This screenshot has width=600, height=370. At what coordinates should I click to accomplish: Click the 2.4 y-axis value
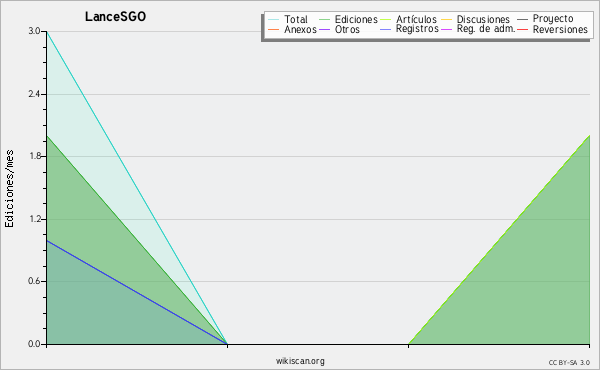[x=34, y=94]
